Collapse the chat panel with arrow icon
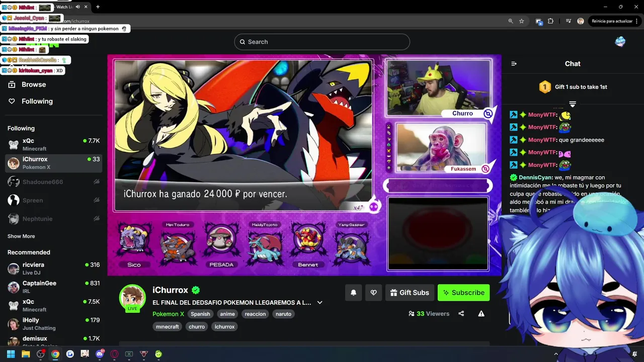Viewport: 644px width, 362px height. [514, 64]
